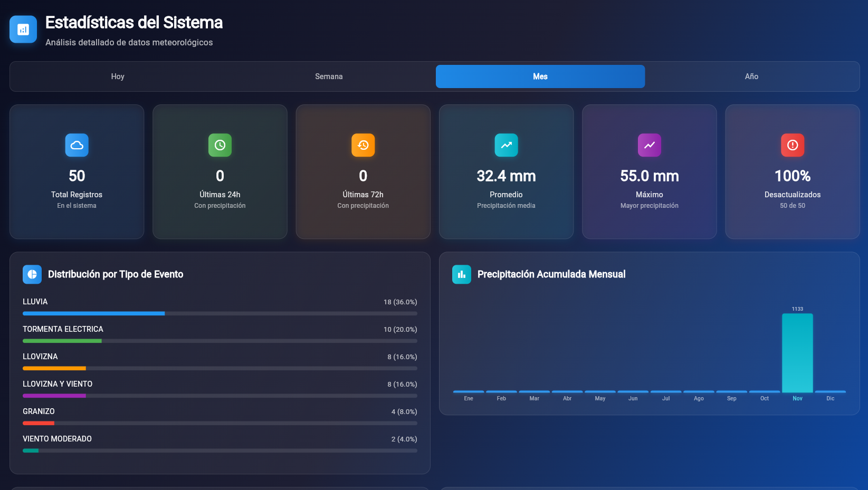Click the LLUVIA blue progress bar
Image resolution: width=868 pixels, height=490 pixels.
pyautogui.click(x=94, y=313)
